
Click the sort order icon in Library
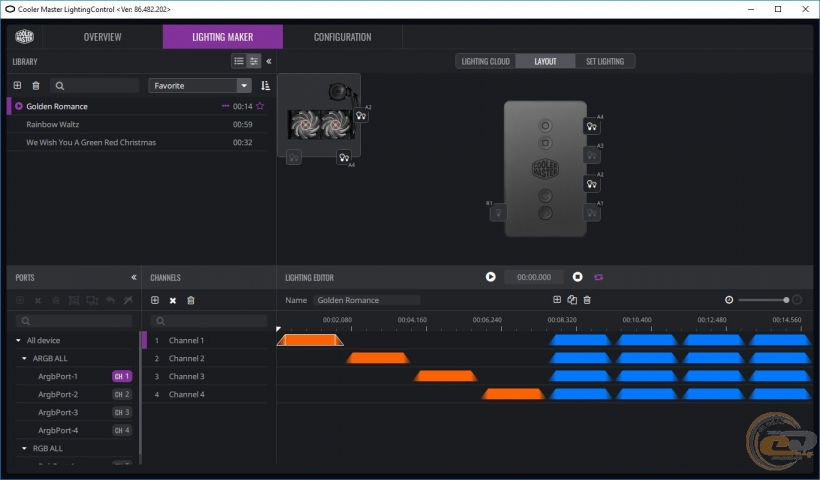(265, 86)
